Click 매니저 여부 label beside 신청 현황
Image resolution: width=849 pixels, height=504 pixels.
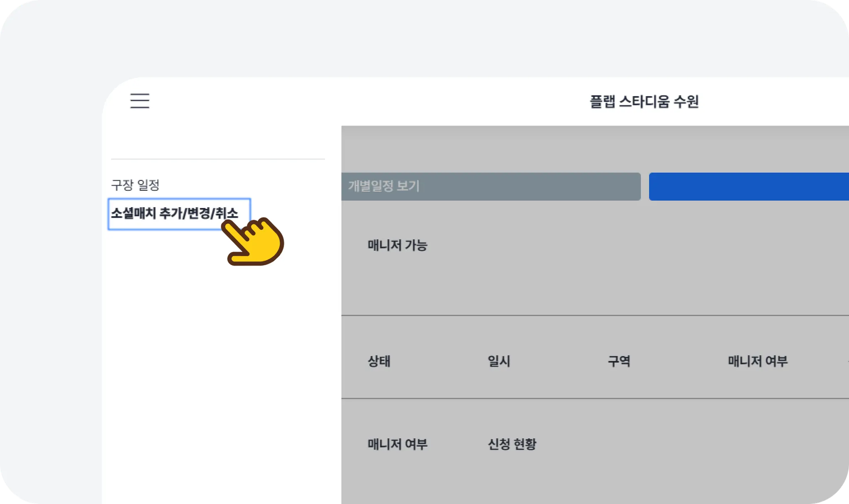[397, 444]
